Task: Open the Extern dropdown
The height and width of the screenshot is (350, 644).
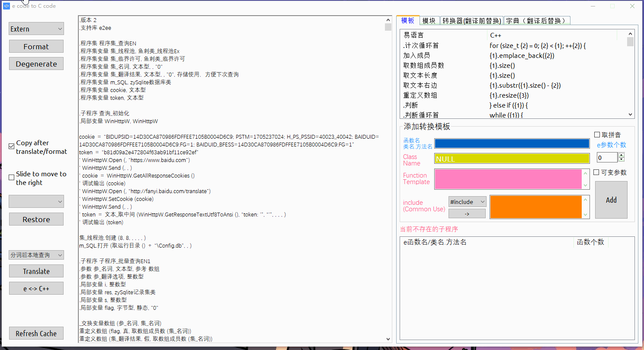Action: point(36,29)
